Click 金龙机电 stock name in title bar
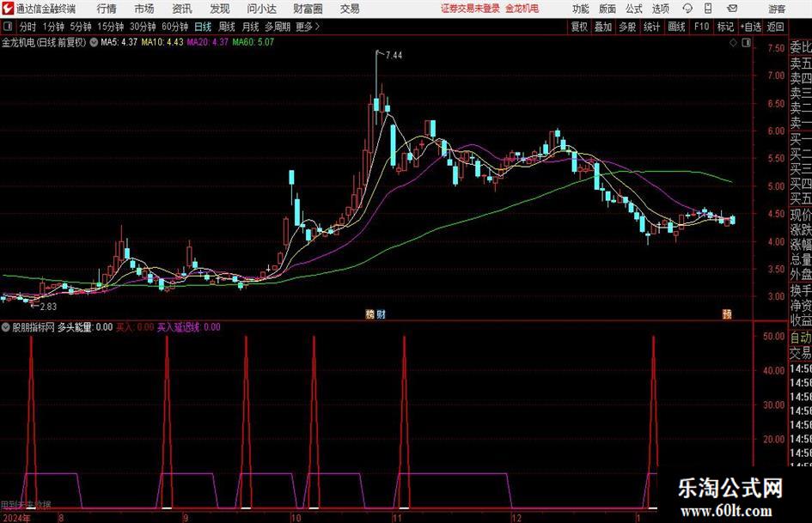 point(522,9)
